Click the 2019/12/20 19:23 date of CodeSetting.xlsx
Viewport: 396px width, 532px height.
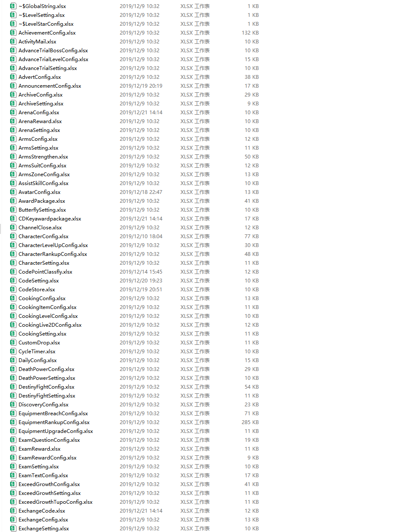tap(141, 281)
